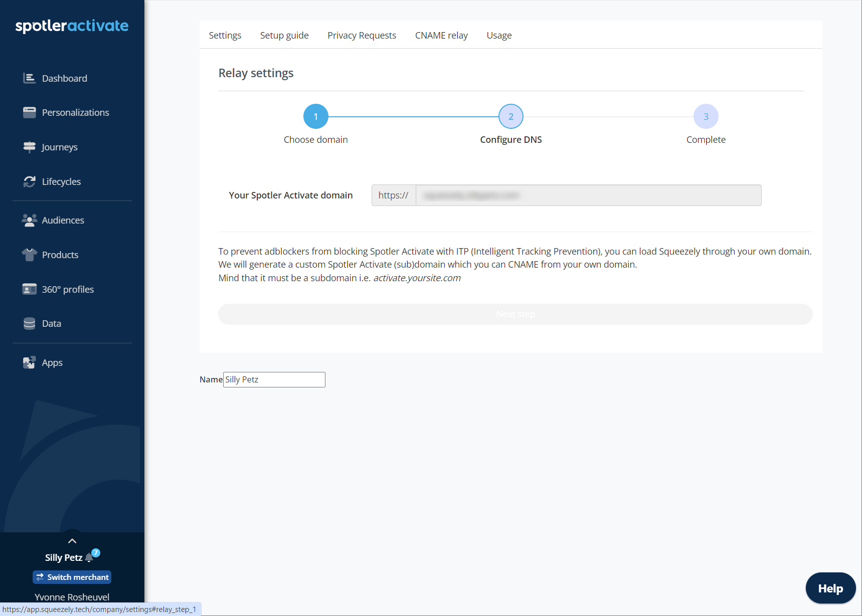Image resolution: width=862 pixels, height=616 pixels.
Task: Click the Name input containing Silly Petz
Action: tap(274, 379)
